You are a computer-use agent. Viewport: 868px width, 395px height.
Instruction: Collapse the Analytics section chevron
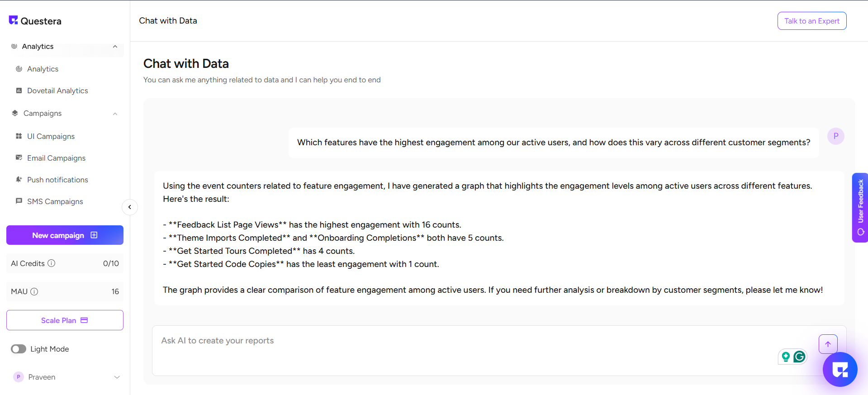coord(115,47)
